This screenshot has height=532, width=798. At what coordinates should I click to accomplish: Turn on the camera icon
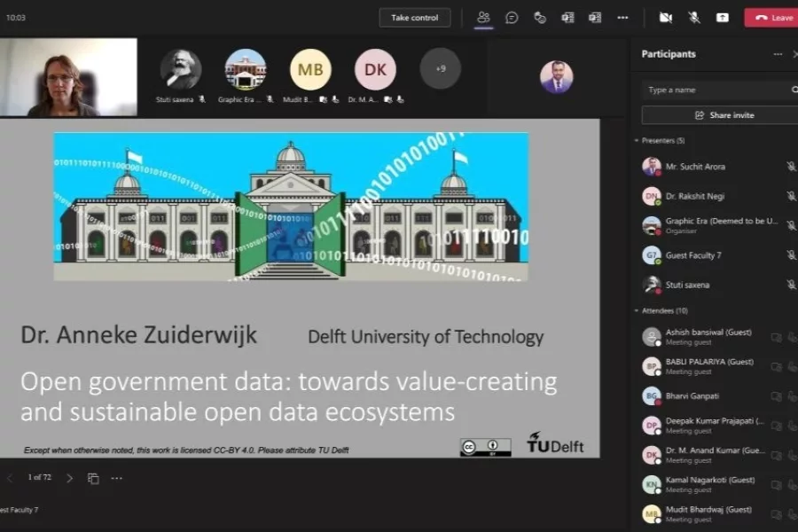pos(667,17)
